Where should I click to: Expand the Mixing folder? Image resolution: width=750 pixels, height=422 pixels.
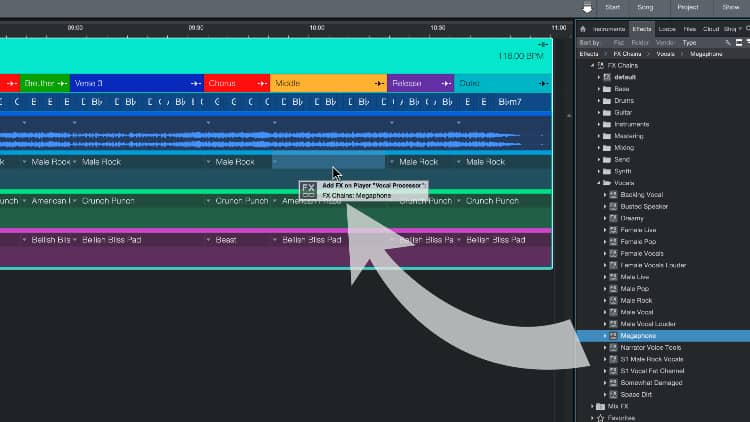tap(599, 148)
